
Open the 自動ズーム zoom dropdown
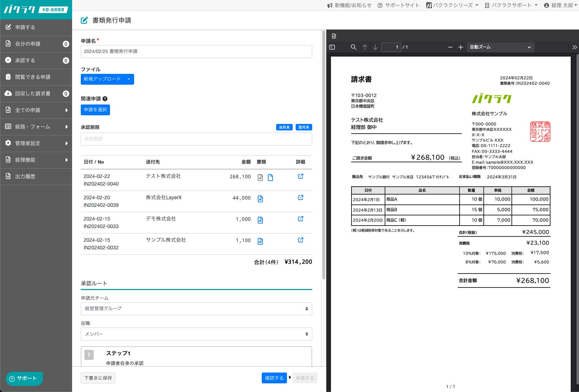click(x=500, y=47)
